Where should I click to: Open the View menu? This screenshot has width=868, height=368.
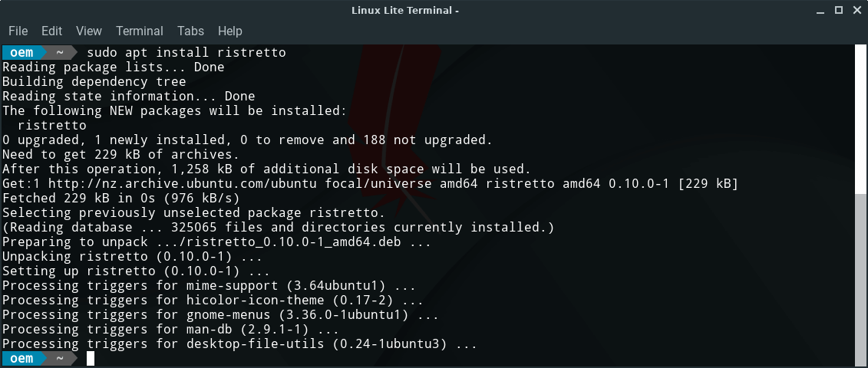pyautogui.click(x=89, y=31)
